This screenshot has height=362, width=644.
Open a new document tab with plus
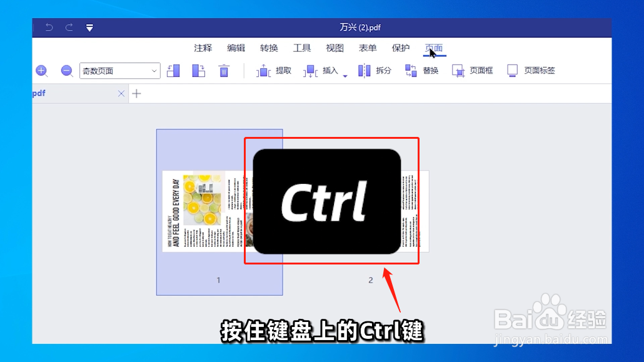tap(136, 93)
